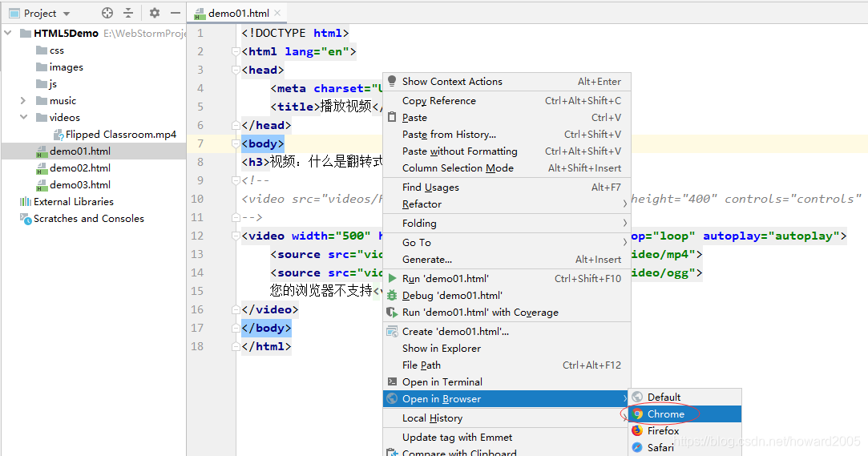The image size is (868, 456).
Task: Select Default browser in submenu
Action: [x=685, y=397]
